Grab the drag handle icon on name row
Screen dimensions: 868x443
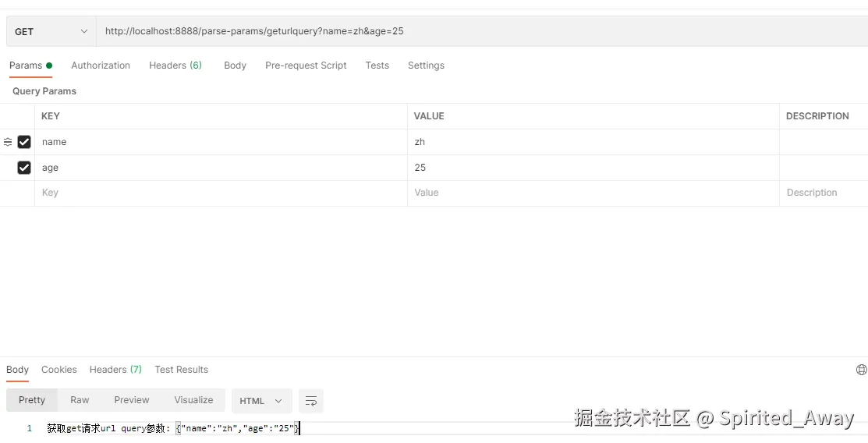[8, 142]
